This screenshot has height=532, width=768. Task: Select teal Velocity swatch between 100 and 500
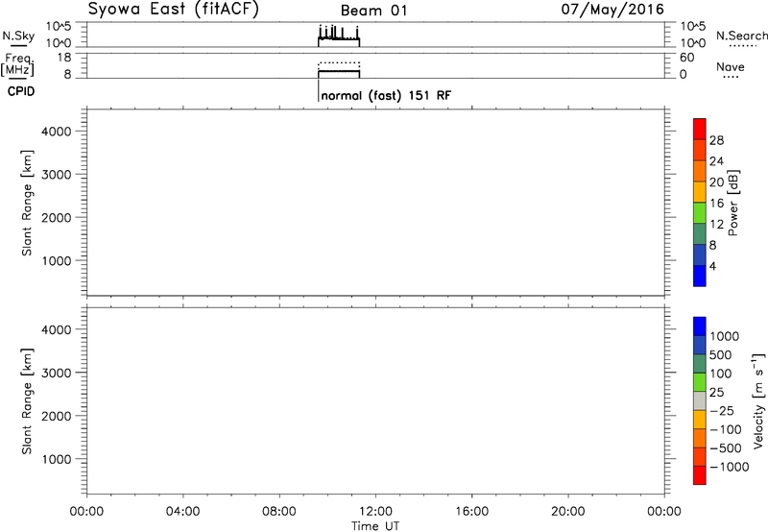(700, 364)
